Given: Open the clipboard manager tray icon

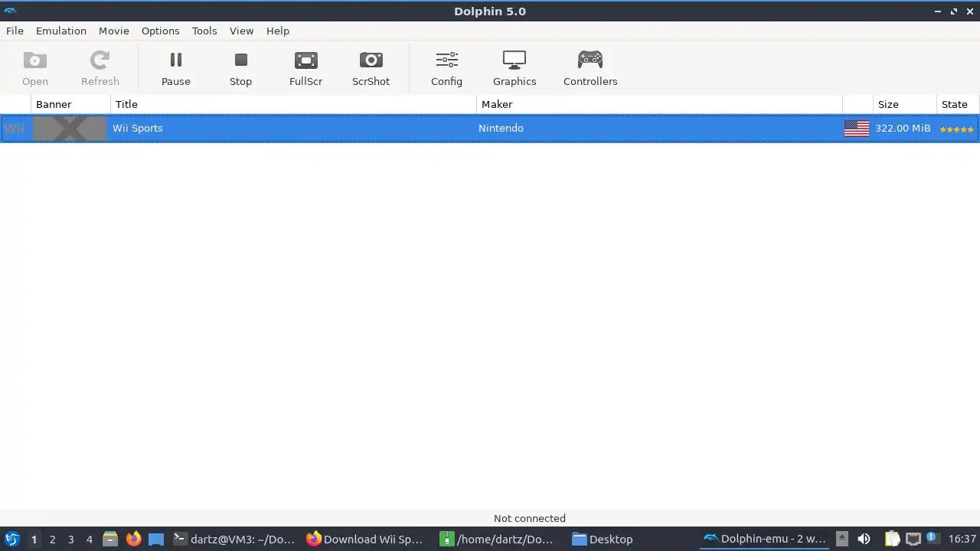Looking at the screenshot, I should 893,539.
